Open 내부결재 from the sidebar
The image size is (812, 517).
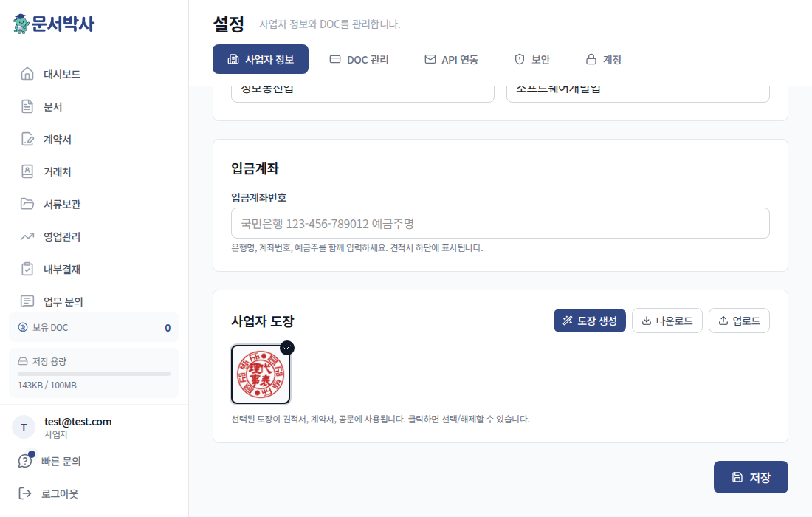(26, 268)
